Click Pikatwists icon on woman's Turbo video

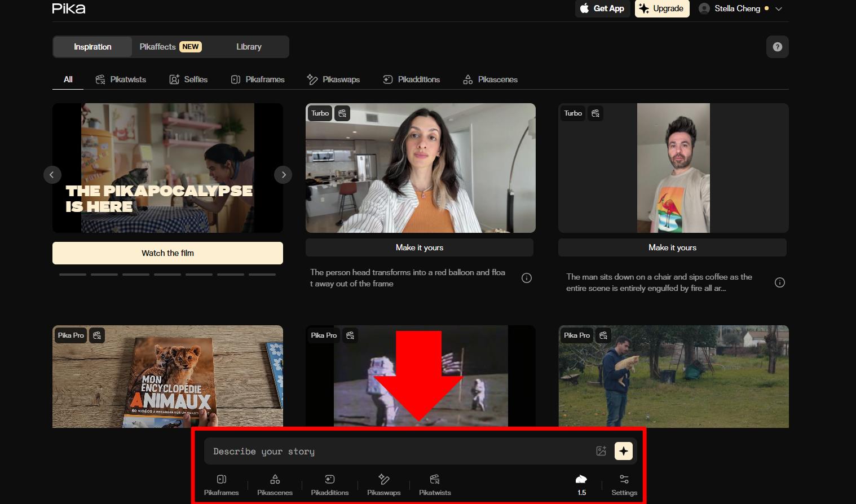point(342,113)
